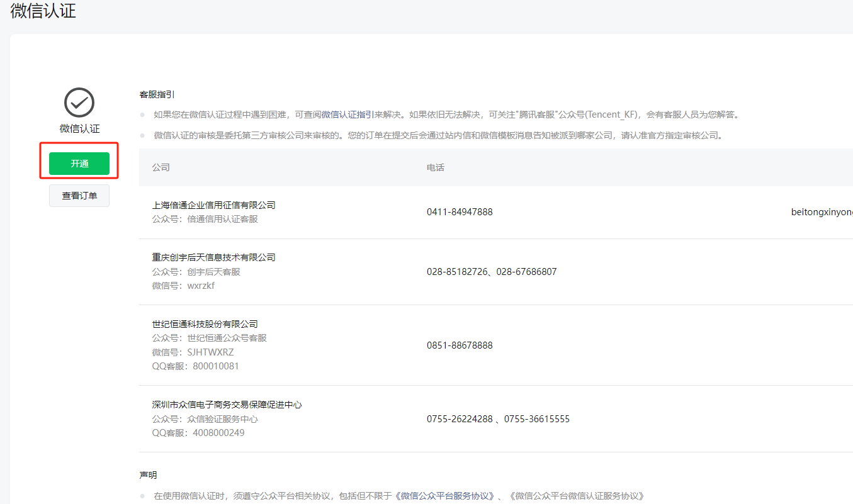This screenshot has height=504, width=853.
Task: Click QQ客服：4008000249 text
Action: coord(198,433)
